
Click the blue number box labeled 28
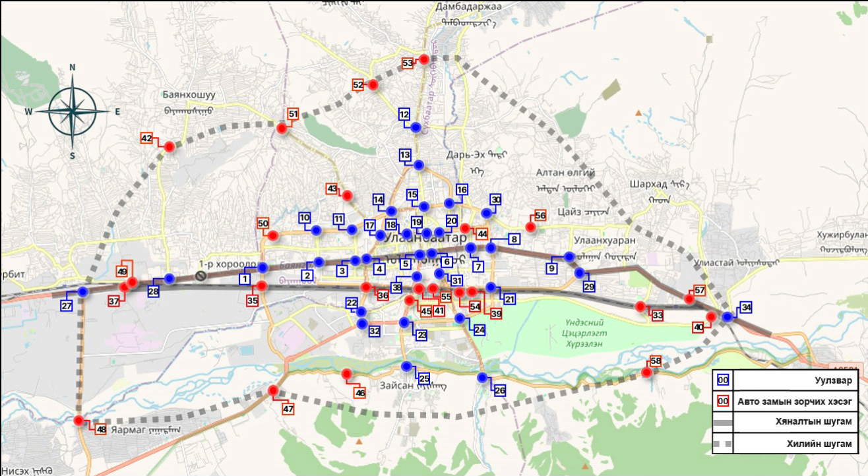153,292
